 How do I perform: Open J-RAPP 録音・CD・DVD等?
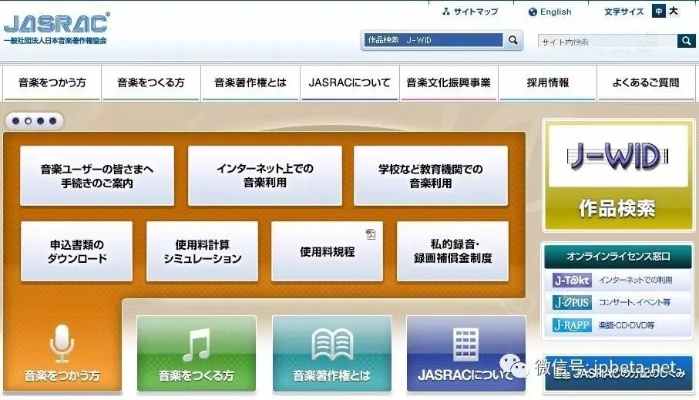[x=618, y=325]
